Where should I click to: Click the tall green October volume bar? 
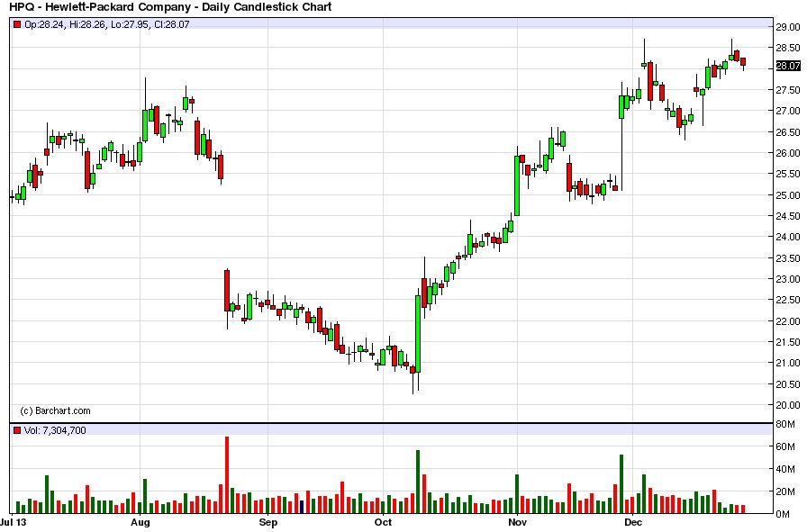(x=418, y=482)
